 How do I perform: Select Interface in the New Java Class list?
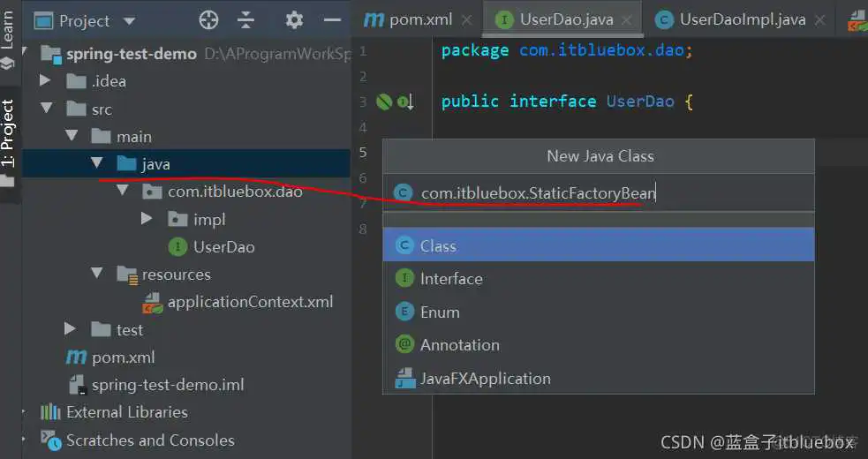coord(450,279)
